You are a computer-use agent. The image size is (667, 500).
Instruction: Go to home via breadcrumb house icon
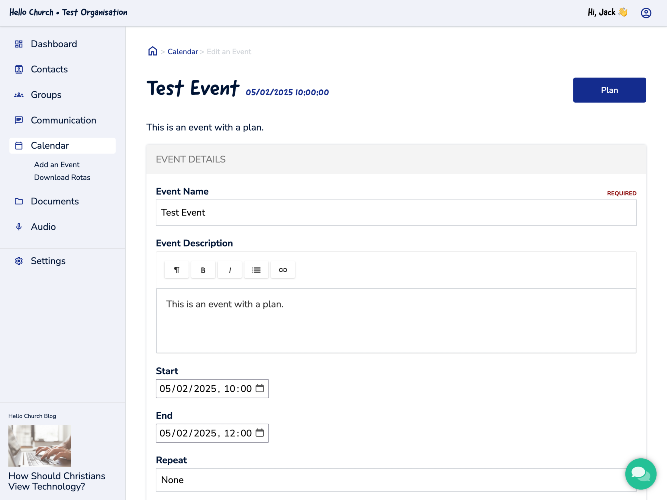pos(152,51)
